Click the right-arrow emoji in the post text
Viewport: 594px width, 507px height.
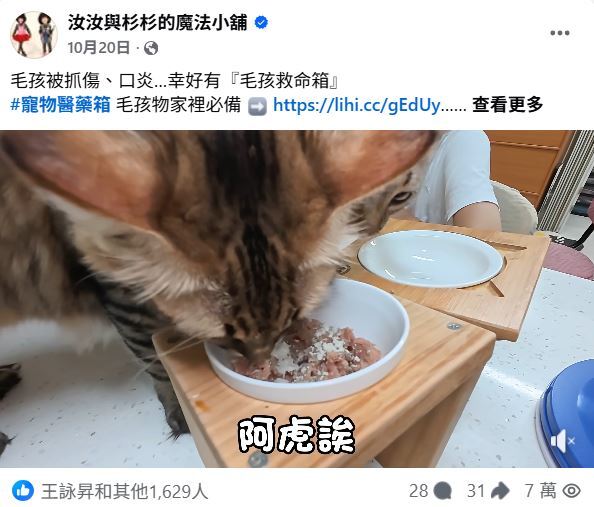click(257, 106)
